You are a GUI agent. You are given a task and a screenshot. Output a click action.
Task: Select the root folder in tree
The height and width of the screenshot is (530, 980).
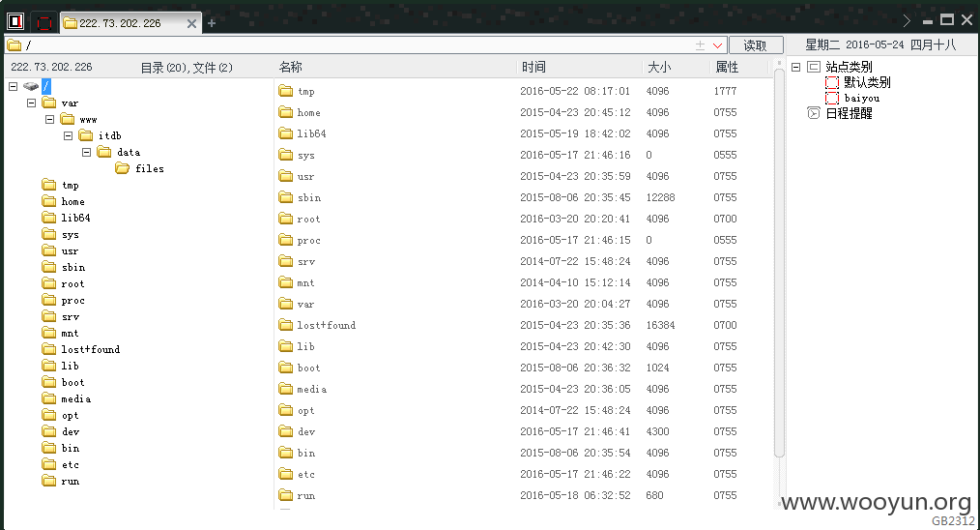point(63,283)
